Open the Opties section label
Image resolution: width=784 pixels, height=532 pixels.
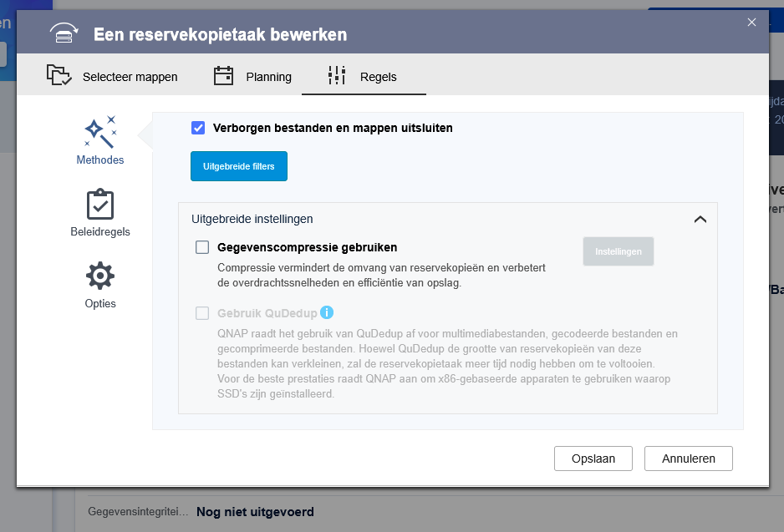pos(100,304)
